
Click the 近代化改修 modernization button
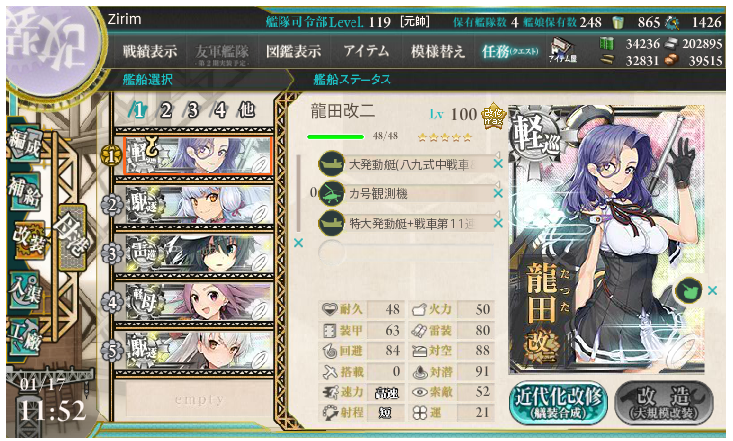(558, 403)
